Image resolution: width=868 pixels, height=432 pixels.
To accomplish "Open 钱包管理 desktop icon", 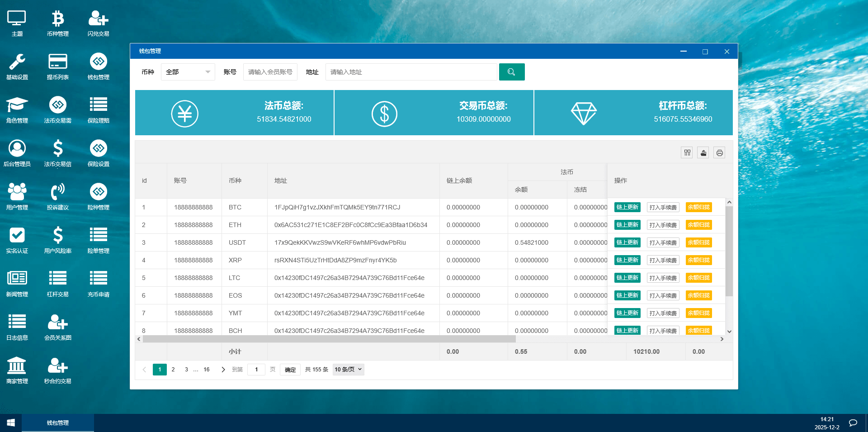I will [x=98, y=66].
